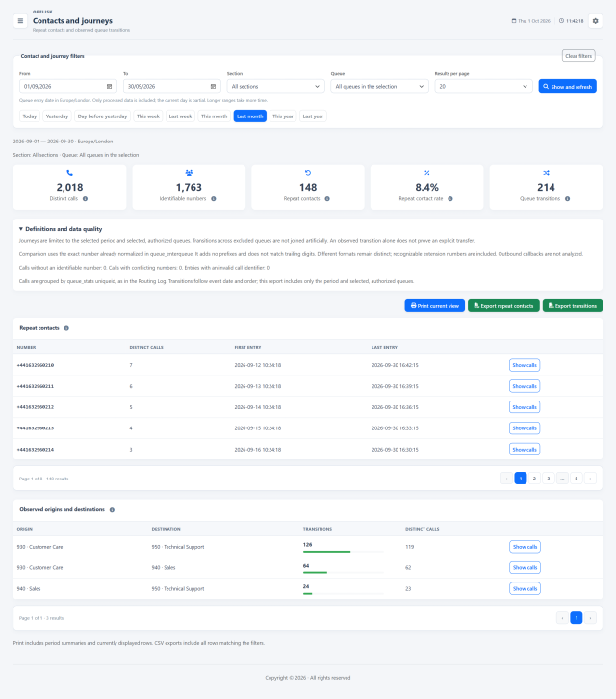Click the info icon next to Repeat contacts table title
The image size is (616, 699).
[x=66, y=328]
